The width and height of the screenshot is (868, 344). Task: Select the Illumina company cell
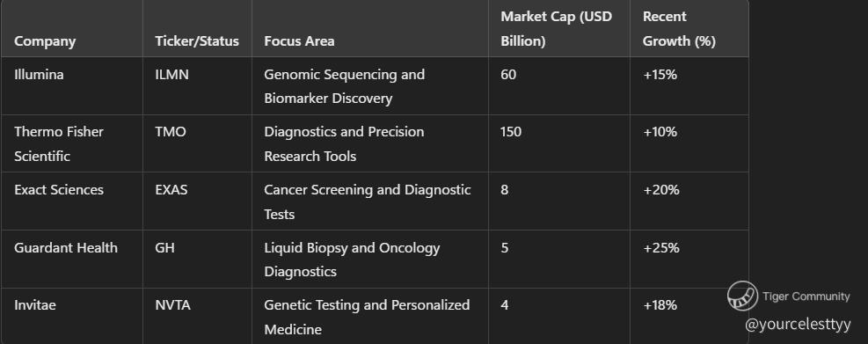39,74
